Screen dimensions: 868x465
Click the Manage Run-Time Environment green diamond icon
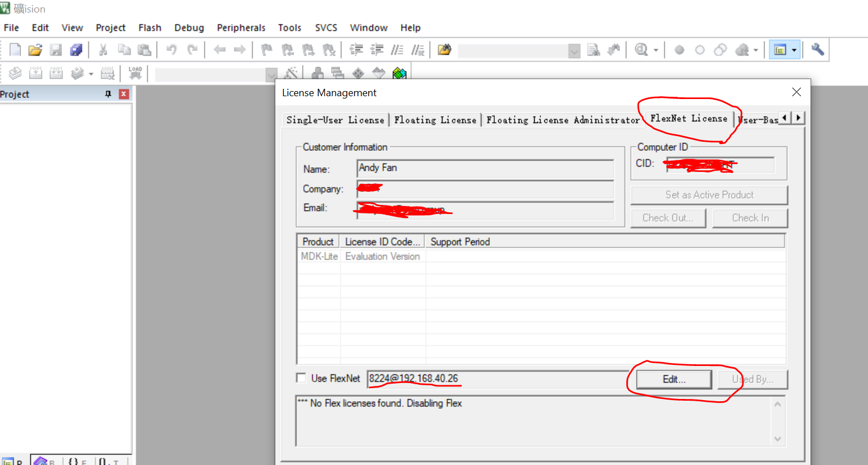pyautogui.click(x=358, y=73)
